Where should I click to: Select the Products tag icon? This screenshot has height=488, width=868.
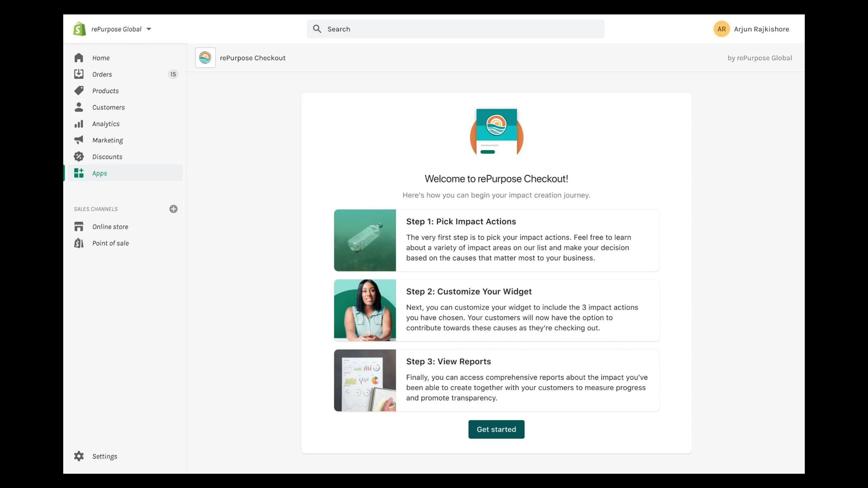79,91
